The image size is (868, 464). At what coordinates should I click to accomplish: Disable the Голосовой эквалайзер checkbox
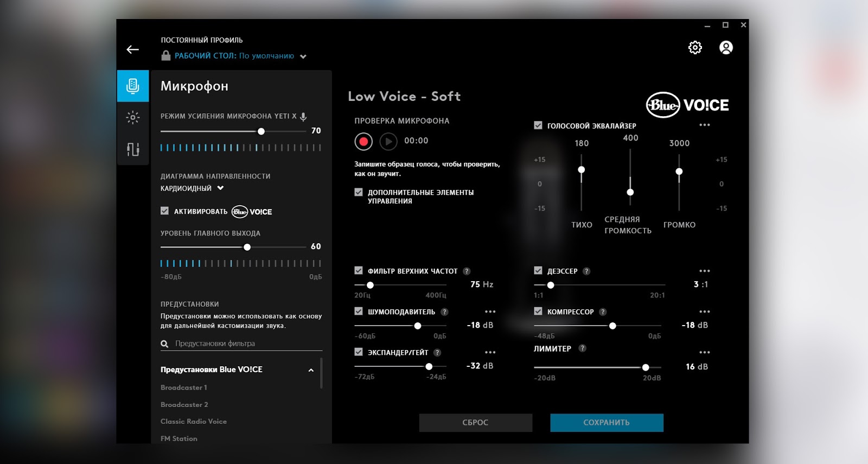pos(538,125)
